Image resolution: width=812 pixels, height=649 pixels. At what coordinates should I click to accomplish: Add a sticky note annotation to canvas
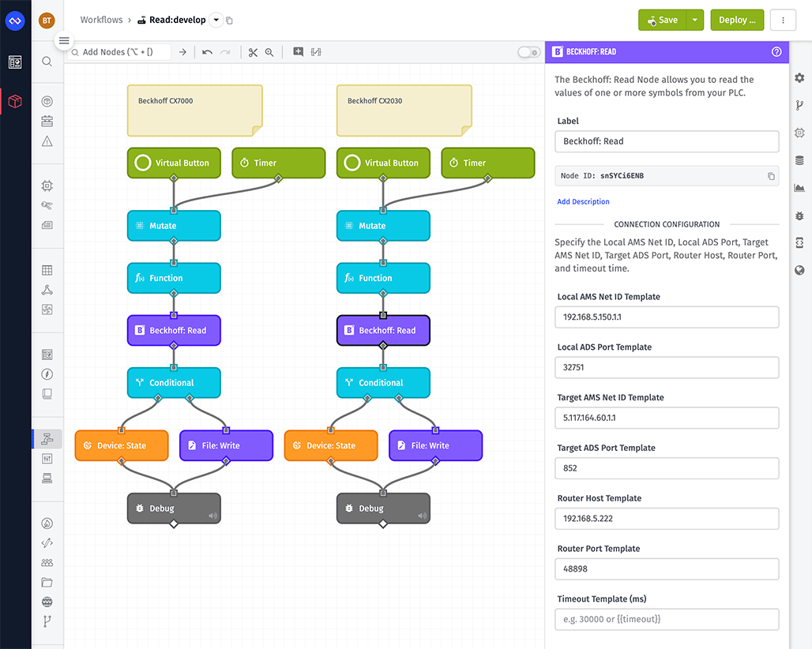[x=297, y=51]
